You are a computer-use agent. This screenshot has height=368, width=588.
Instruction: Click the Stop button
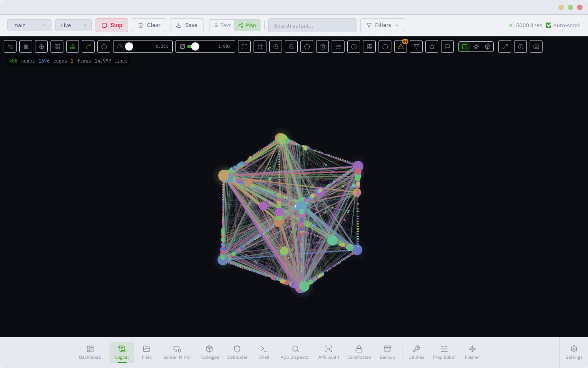pos(112,25)
